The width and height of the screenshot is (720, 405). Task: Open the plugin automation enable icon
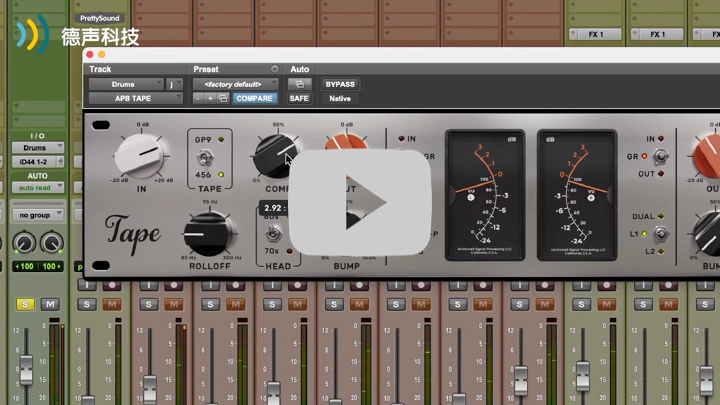pyautogui.click(x=299, y=84)
